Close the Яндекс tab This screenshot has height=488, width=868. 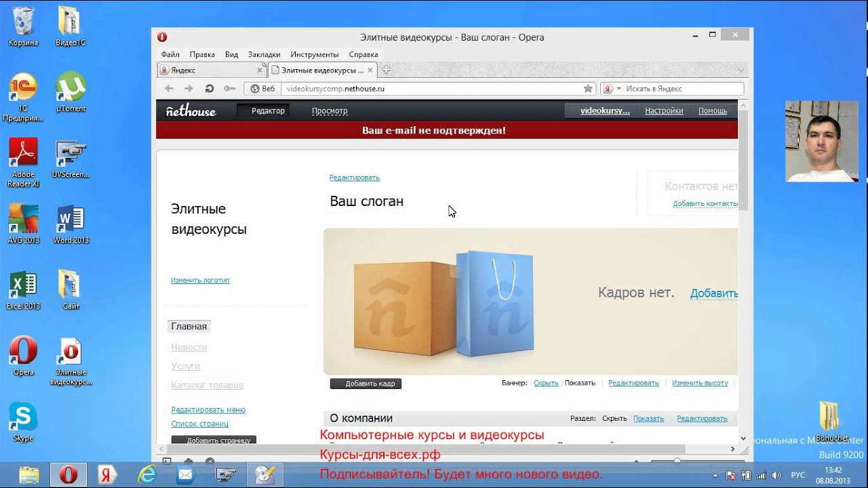coord(260,70)
